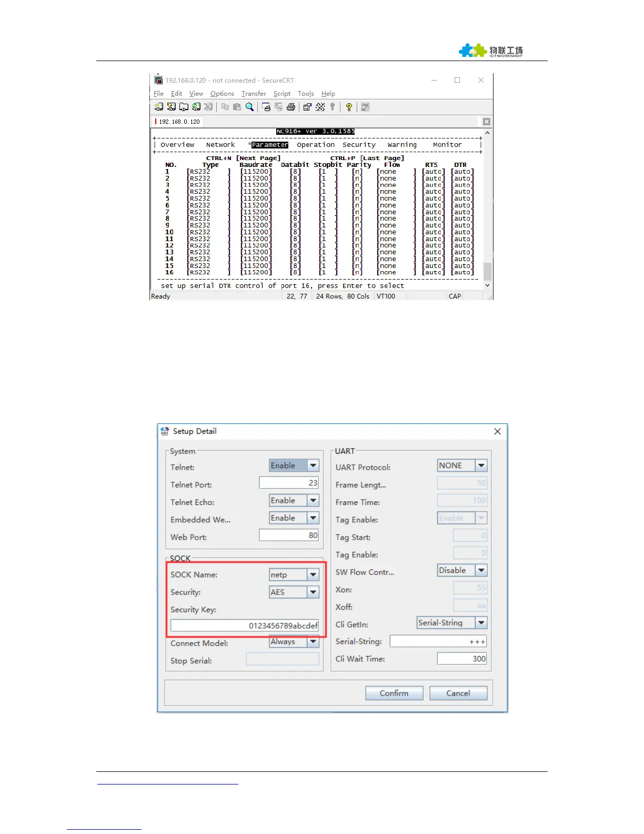Expand the SOCK Name dropdown

point(313,575)
